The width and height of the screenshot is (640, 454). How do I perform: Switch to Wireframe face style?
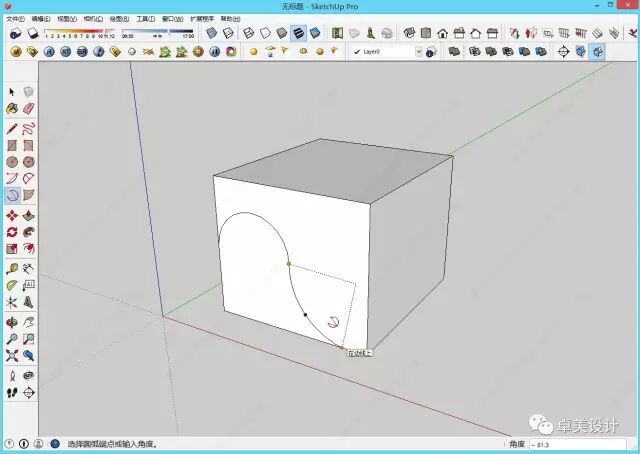click(x=249, y=33)
